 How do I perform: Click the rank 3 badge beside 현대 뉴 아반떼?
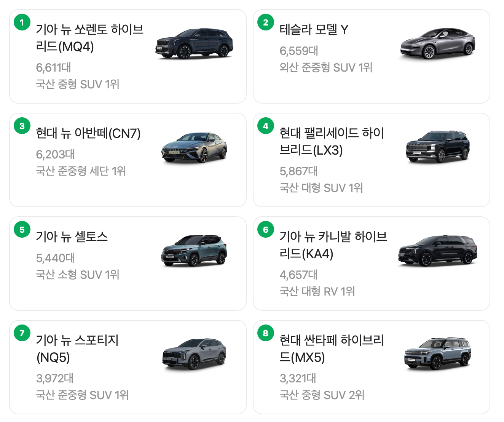point(22,126)
